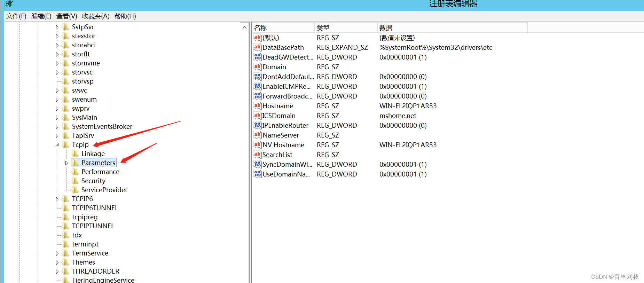The width and height of the screenshot is (644, 283).
Task: Select the terminpt key
Action: pos(85,244)
